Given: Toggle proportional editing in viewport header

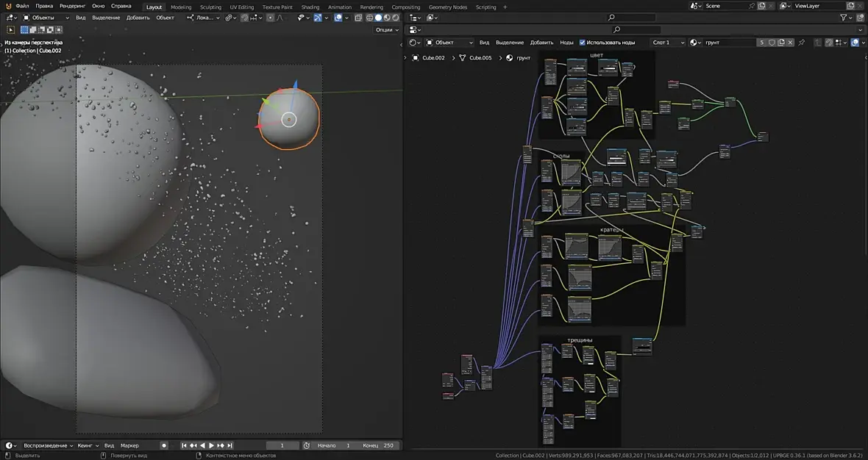Looking at the screenshot, I should 270,18.
